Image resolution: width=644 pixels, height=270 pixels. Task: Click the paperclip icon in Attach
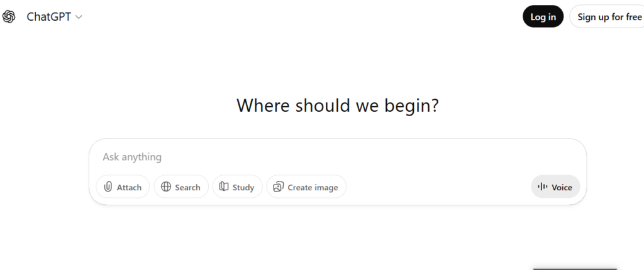pos(108,187)
